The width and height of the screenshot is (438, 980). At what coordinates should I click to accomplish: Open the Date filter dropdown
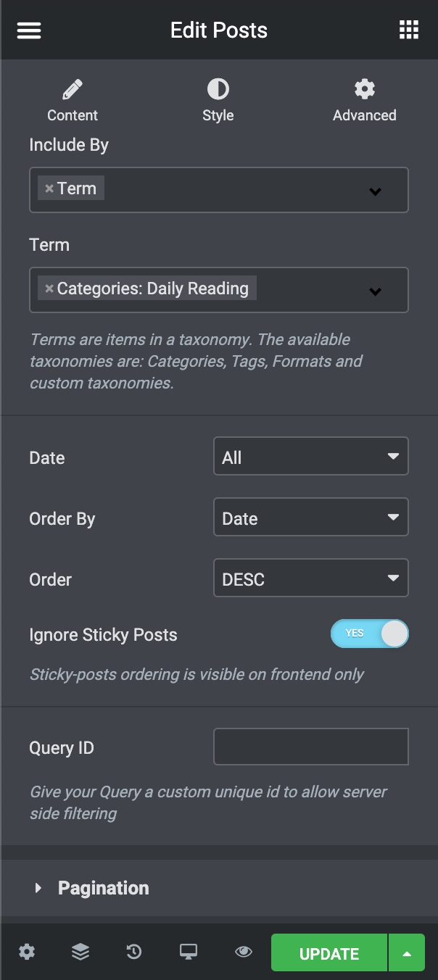310,457
